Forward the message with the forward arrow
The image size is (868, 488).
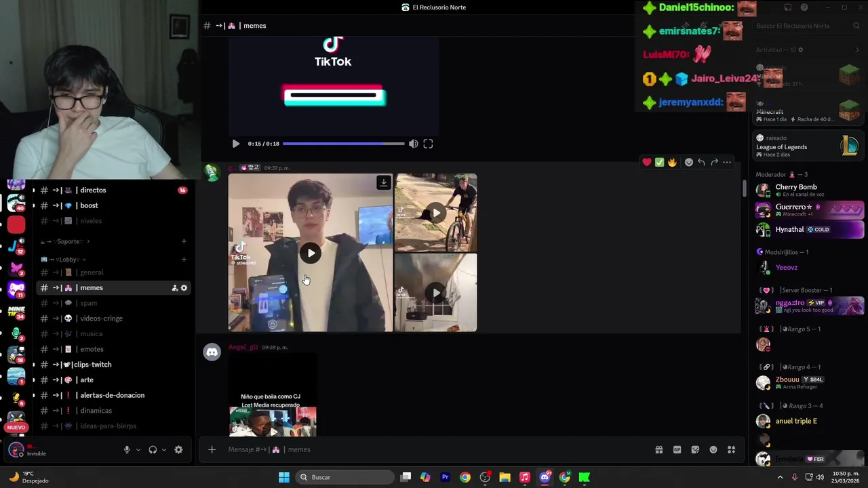point(714,162)
